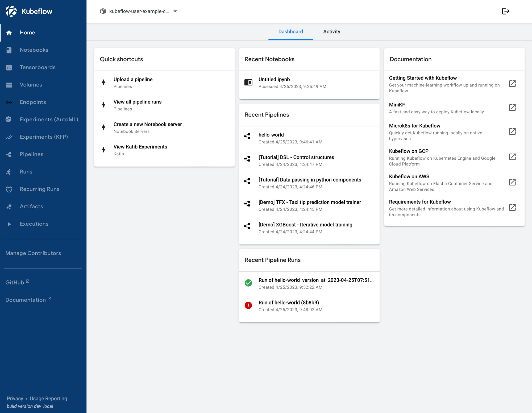Click the Pipelines sidebar icon
Viewport: 532px width, 413px height.
(x=9, y=154)
